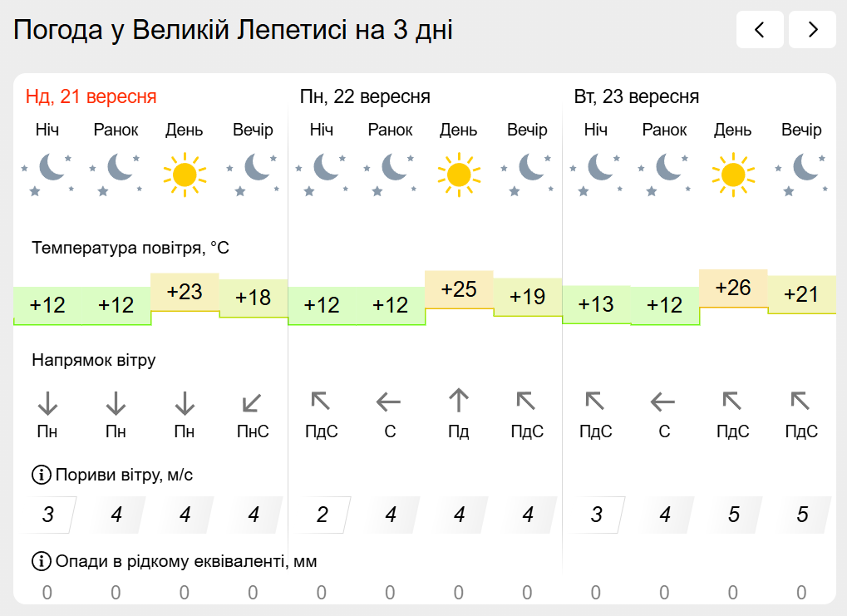
Task: Open the Пн, 22 вересня date heading
Action: click(x=365, y=96)
